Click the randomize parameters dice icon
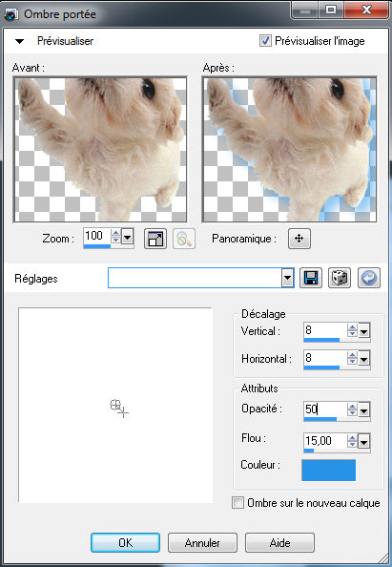The height and width of the screenshot is (567, 392). 340,278
